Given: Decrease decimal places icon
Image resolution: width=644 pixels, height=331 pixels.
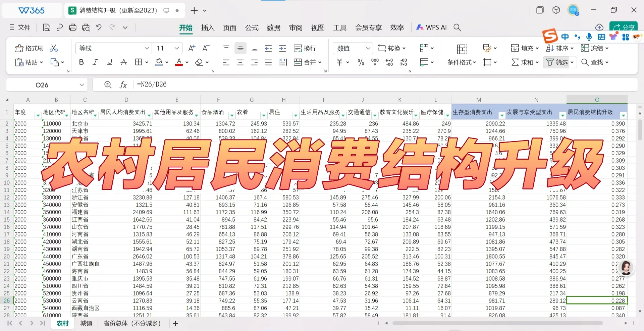Looking at the screenshot, I should point(404,62).
